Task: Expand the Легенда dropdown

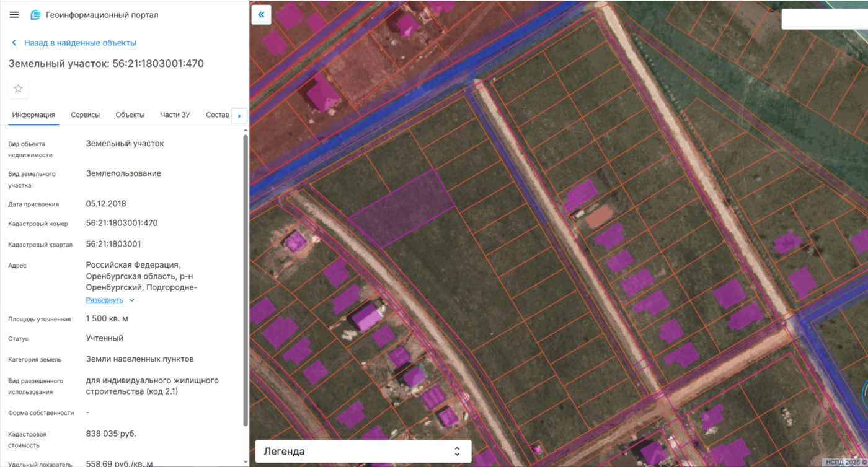Action: tap(363, 451)
